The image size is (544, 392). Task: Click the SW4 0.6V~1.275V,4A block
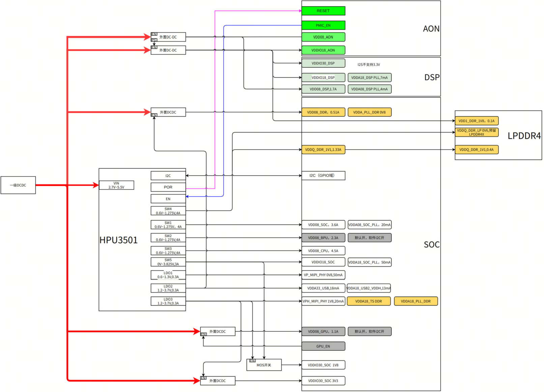tap(168, 211)
